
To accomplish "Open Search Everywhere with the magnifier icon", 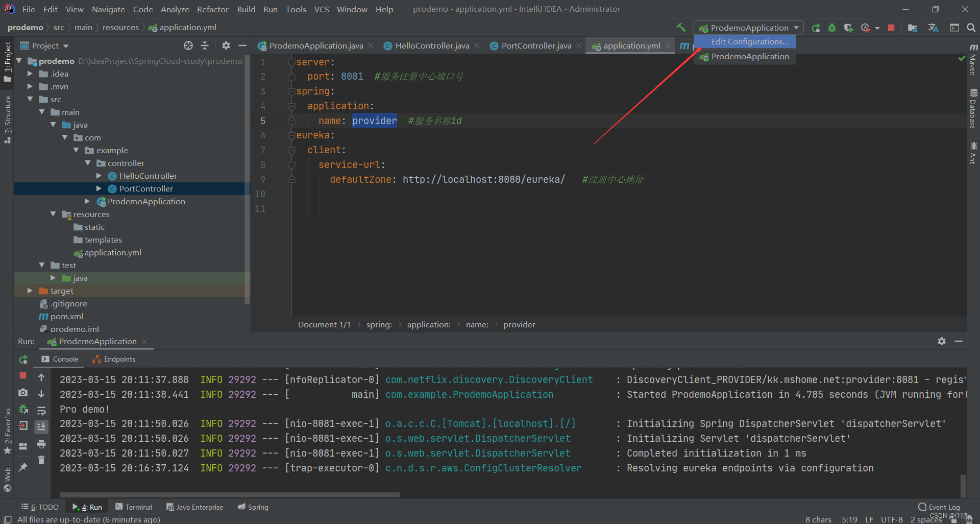I will (970, 28).
